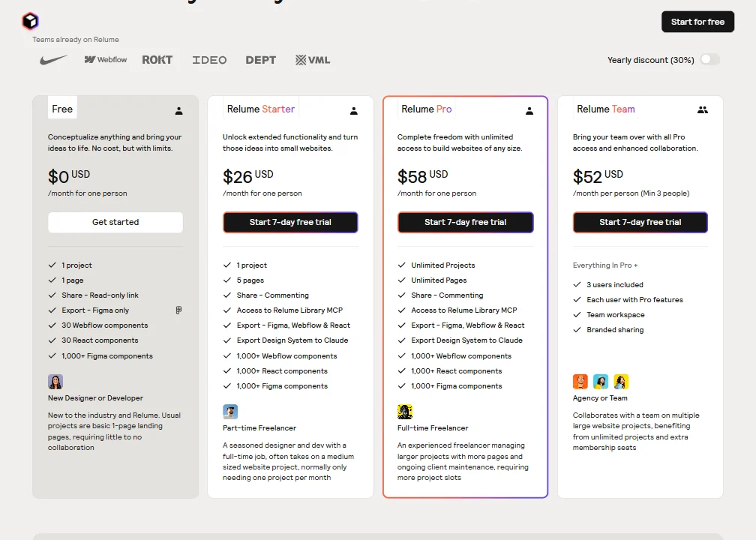Start 7-day free trial for Relume Team
The width and height of the screenshot is (756, 540).
(x=640, y=222)
